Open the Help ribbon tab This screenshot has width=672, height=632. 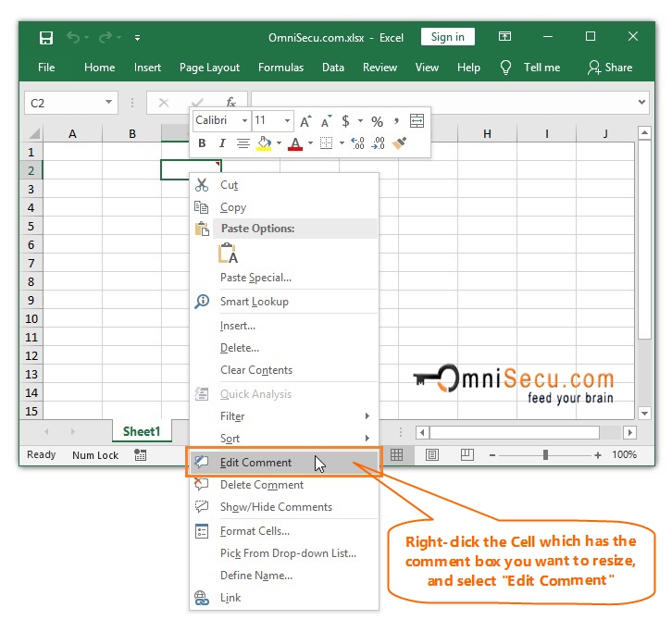(468, 68)
